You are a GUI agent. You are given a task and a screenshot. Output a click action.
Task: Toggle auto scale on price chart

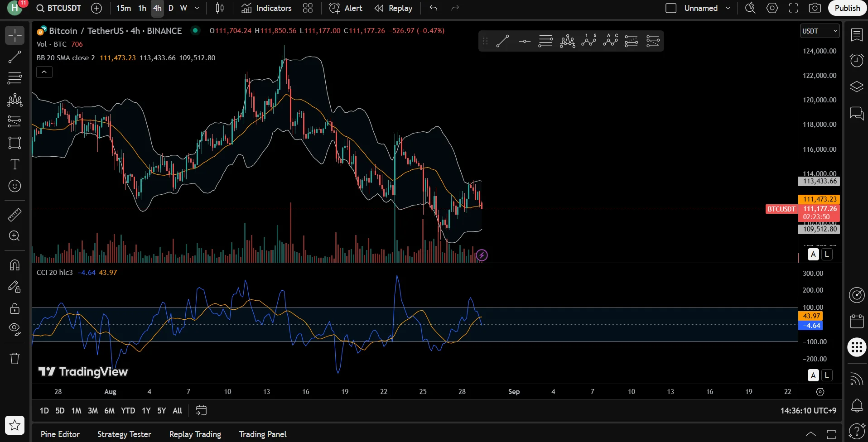click(813, 254)
